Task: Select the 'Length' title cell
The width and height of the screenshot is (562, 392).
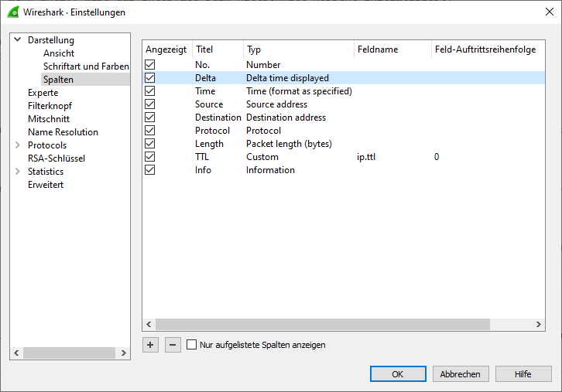Action: (209, 144)
